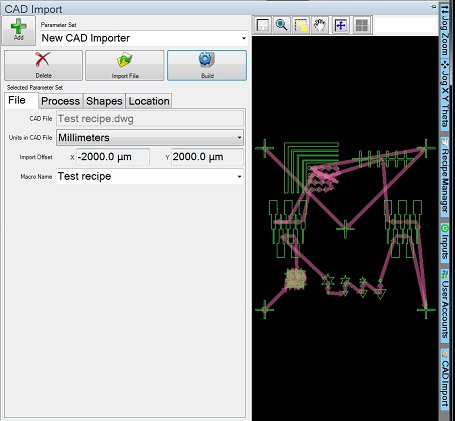Open the Location tab

(149, 101)
